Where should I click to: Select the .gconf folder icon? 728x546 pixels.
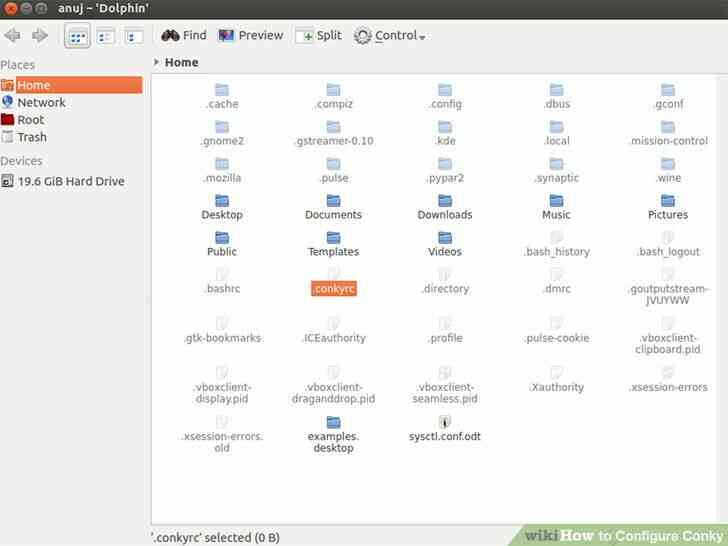click(668, 90)
